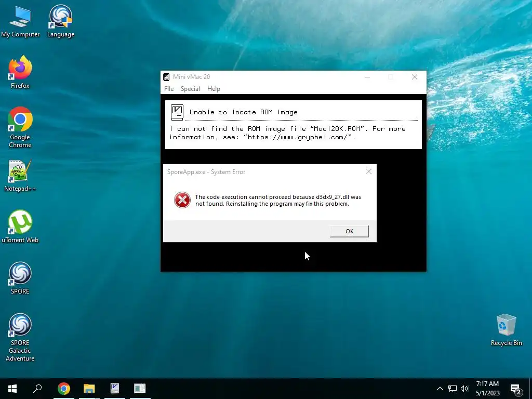The width and height of the screenshot is (532, 399).
Task: Open the notification center icon
Action: [x=516, y=389]
